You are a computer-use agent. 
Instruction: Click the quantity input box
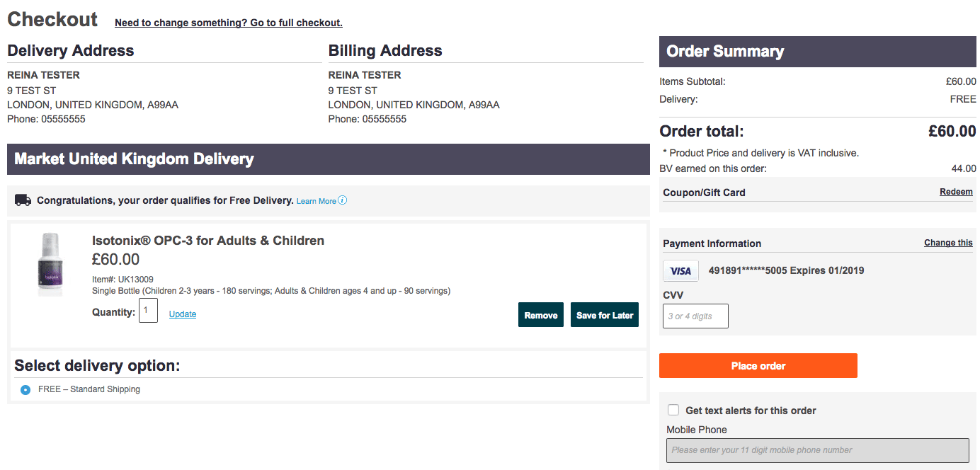148,311
